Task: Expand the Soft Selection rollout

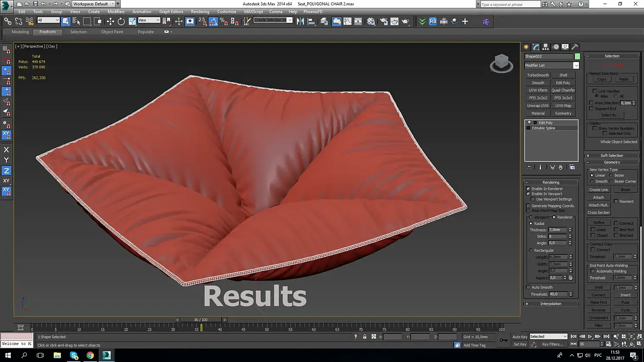Action: (x=611, y=156)
